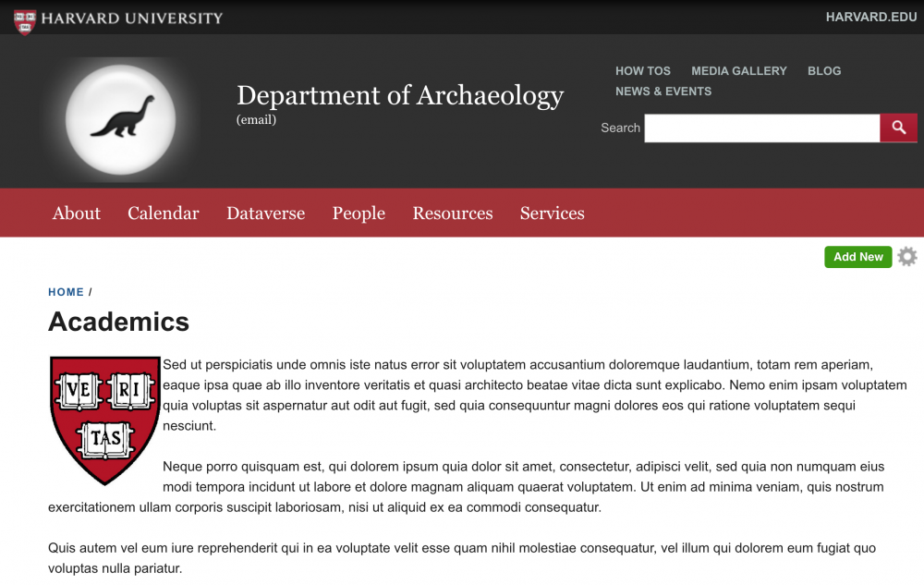
Task: Go to the Dataverse menu item
Action: pyautogui.click(x=266, y=213)
